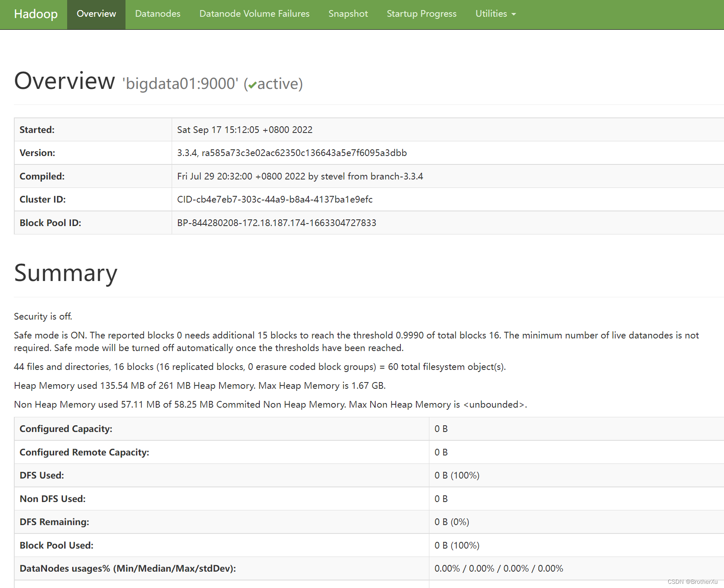Click the 'Block Pool ID:' row label
Image resolution: width=724 pixels, height=588 pixels.
[50, 223]
